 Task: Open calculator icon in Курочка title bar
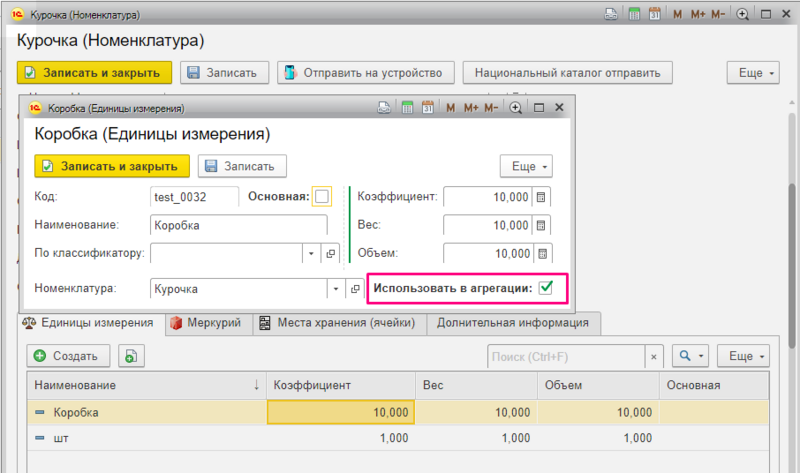click(x=632, y=15)
